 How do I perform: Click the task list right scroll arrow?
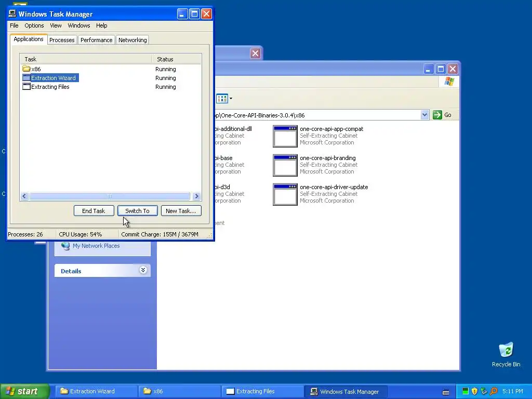point(196,196)
